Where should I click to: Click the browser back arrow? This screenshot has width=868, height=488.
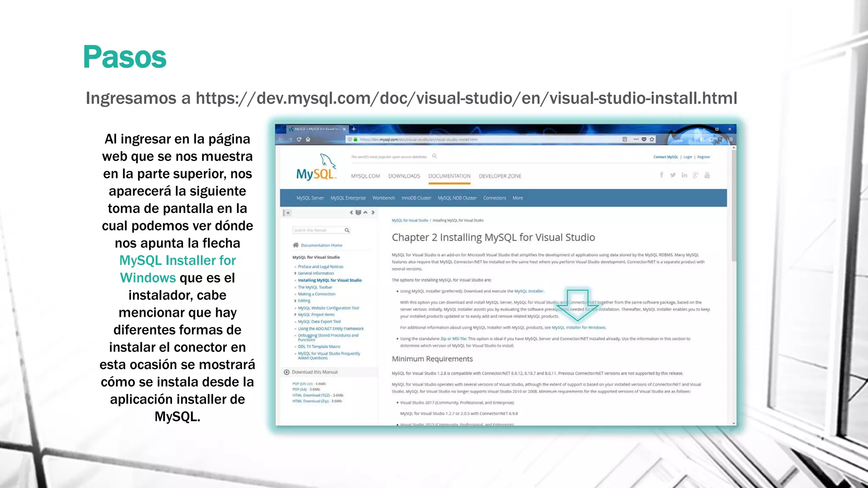pyautogui.click(x=281, y=139)
